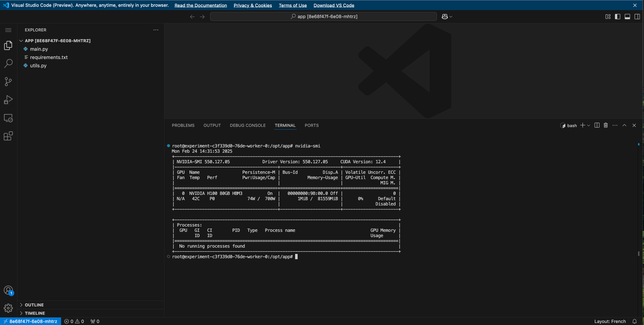Click the 'No running processes found' text

(x=212, y=246)
